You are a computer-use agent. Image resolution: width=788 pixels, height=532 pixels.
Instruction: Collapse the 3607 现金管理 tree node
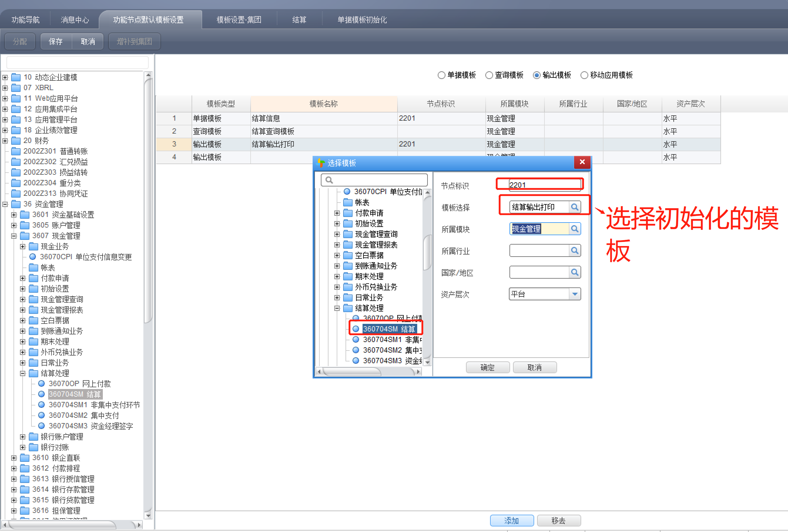tap(14, 236)
